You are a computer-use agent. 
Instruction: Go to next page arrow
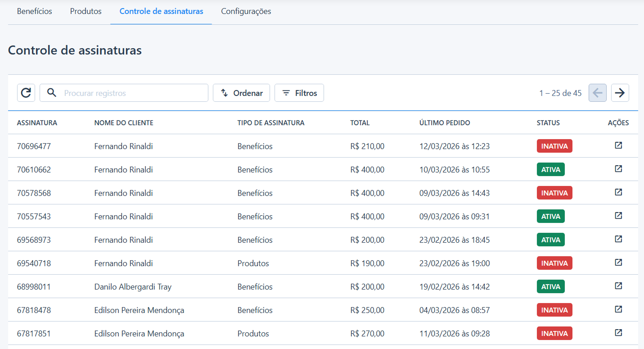[620, 93]
